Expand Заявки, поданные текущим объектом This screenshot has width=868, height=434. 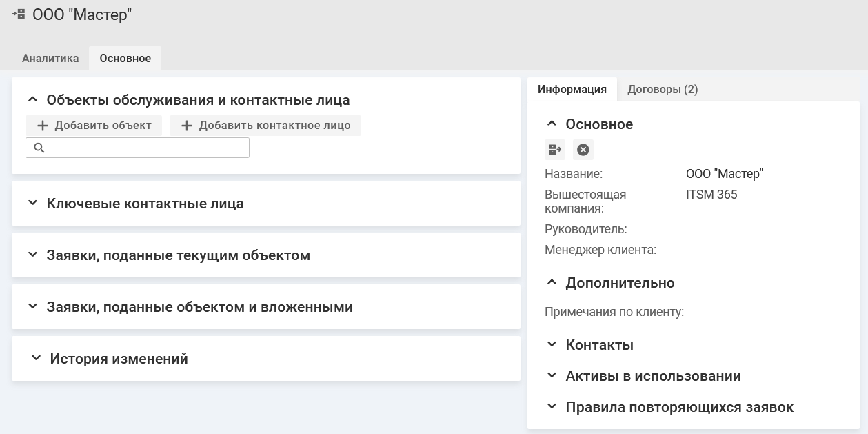32,255
